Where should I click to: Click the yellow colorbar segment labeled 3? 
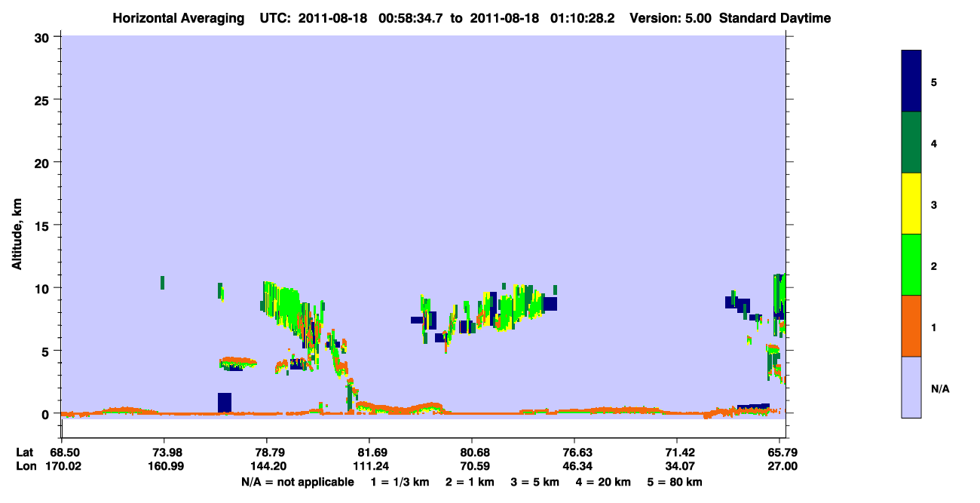[x=911, y=204]
